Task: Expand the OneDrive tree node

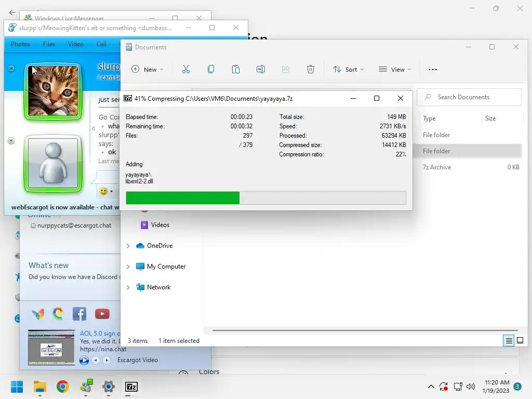Action: click(128, 246)
